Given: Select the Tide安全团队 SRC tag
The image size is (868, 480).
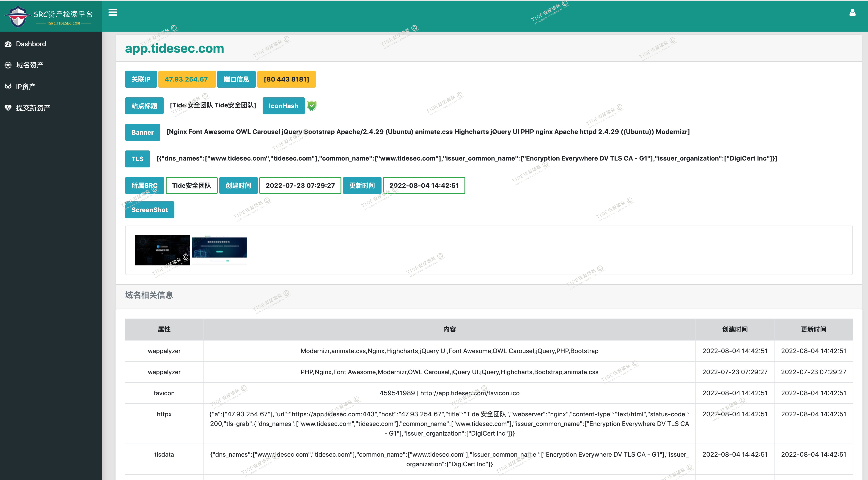Looking at the screenshot, I should click(191, 185).
